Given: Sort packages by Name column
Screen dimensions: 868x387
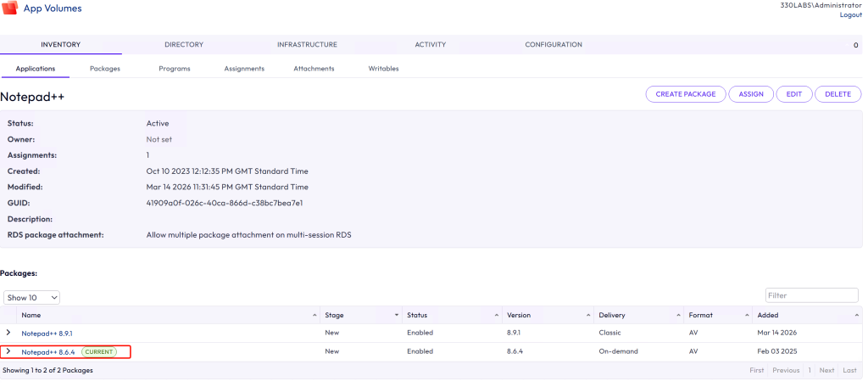Looking at the screenshot, I should coord(169,315).
